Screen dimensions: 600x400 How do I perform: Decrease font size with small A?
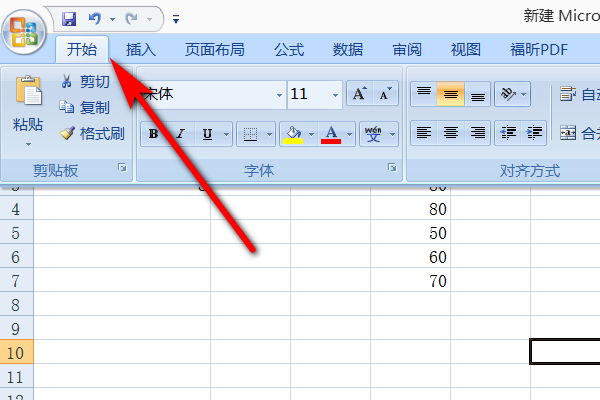pos(385,93)
